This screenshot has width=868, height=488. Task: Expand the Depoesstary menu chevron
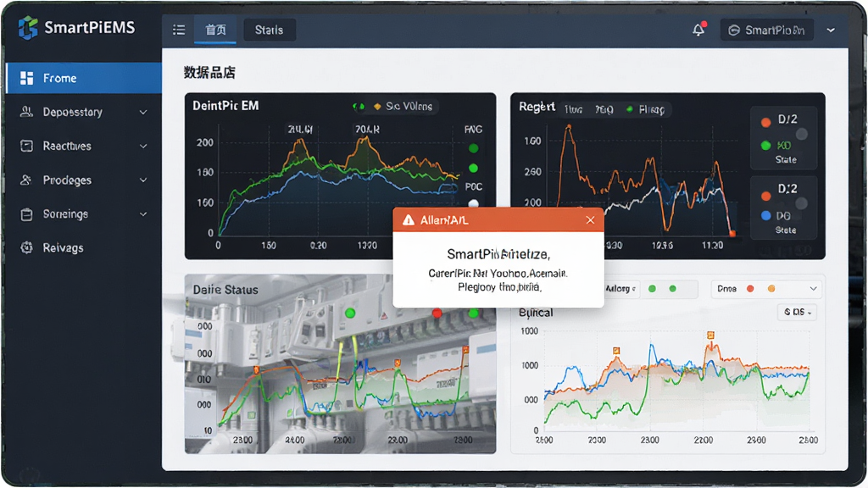pyautogui.click(x=143, y=113)
